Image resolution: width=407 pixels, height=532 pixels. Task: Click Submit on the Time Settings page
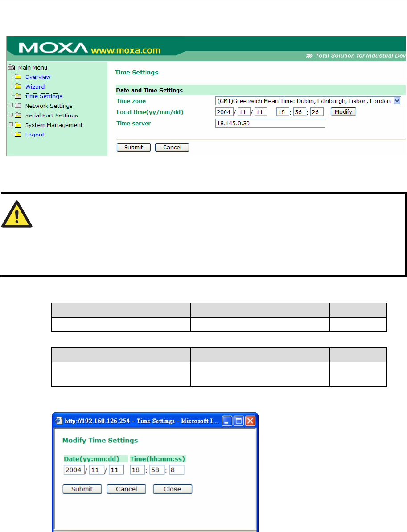click(134, 147)
